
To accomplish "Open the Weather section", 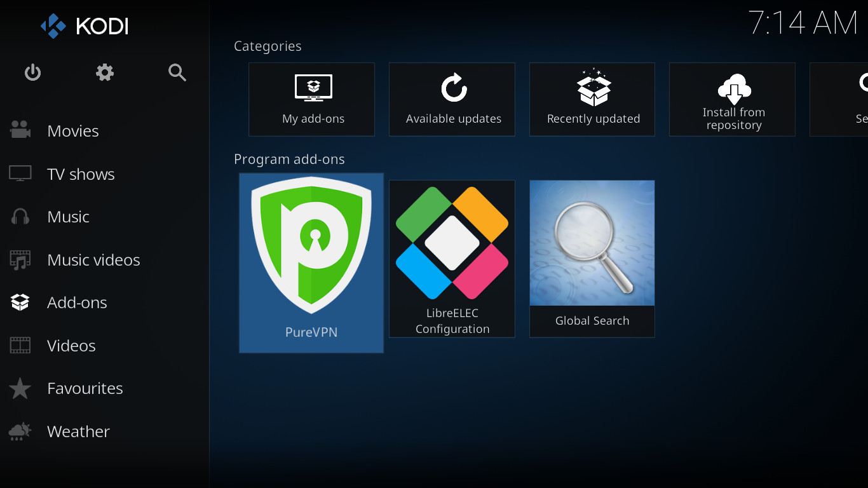I will coord(104,431).
